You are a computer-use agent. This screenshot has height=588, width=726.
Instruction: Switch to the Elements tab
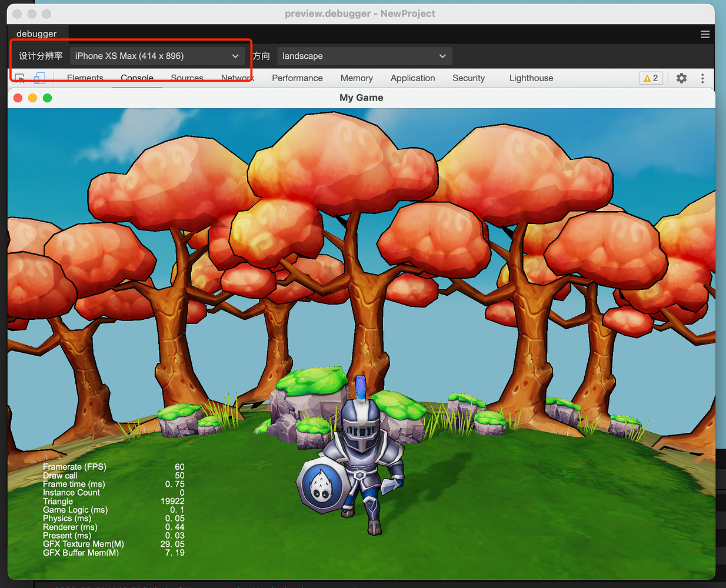[85, 78]
